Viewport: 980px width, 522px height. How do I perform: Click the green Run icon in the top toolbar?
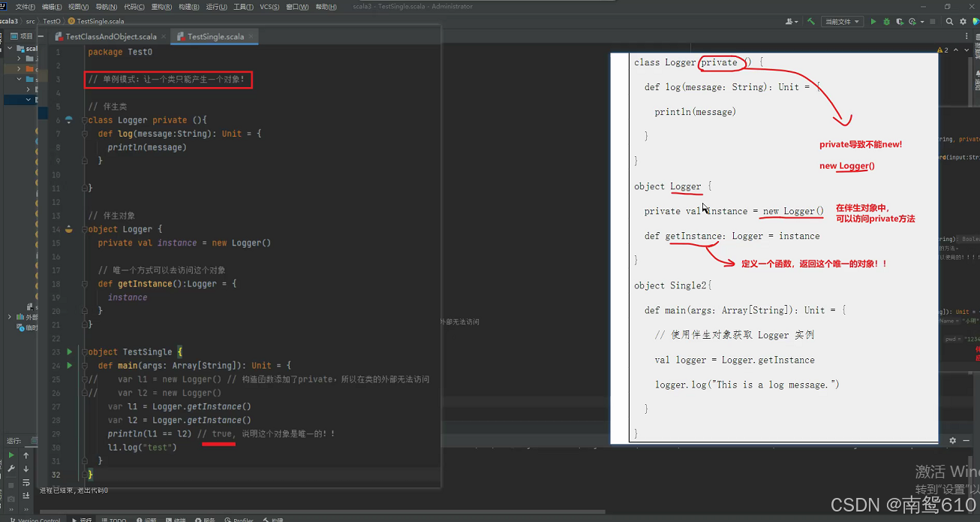[x=873, y=22]
